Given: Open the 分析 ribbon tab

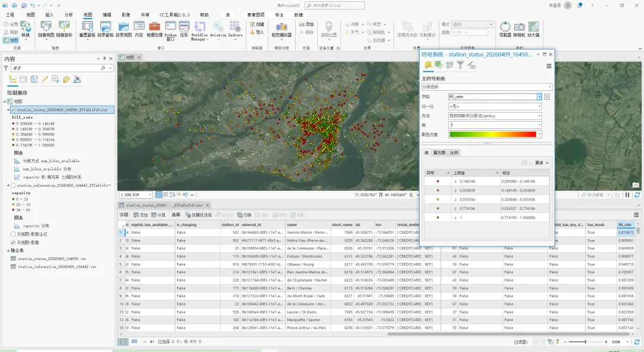Looking at the screenshot, I should pos(69,14).
